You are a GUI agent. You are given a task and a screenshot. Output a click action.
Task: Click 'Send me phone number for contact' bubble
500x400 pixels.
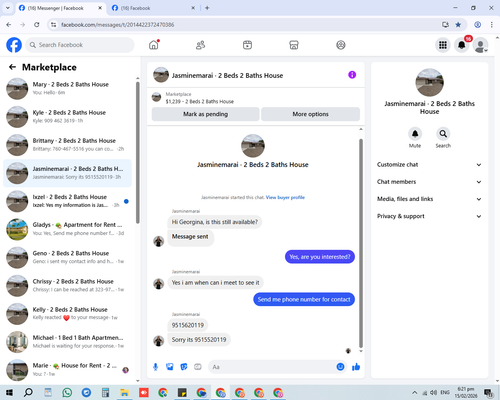pos(304,299)
